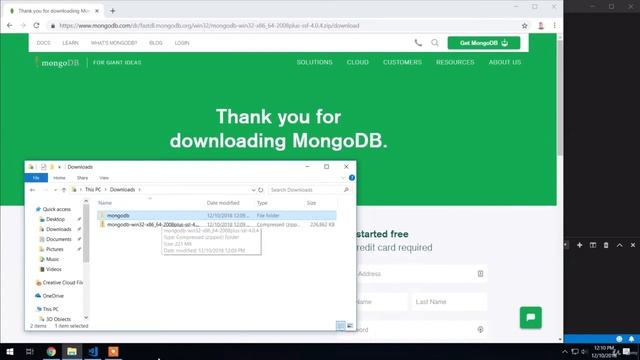This screenshot has height=360, width=640.
Task: Go back in File Explorer
Action: [x=33, y=190]
